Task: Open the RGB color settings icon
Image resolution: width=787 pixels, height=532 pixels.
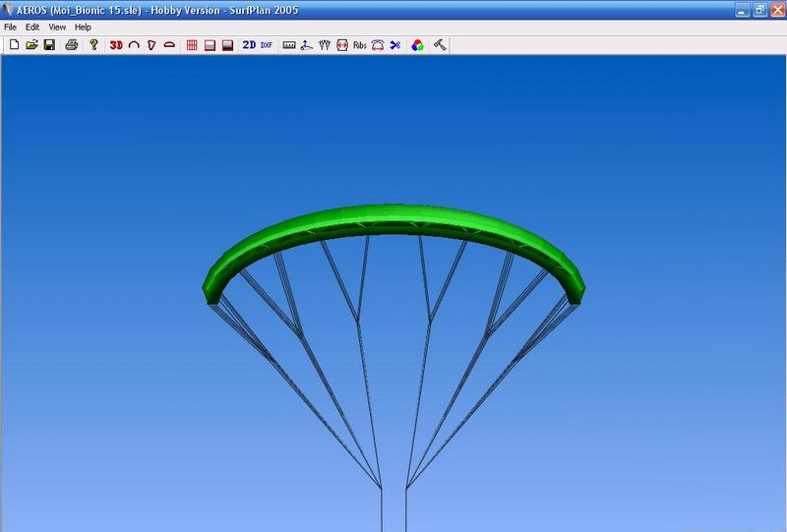Action: (x=418, y=45)
